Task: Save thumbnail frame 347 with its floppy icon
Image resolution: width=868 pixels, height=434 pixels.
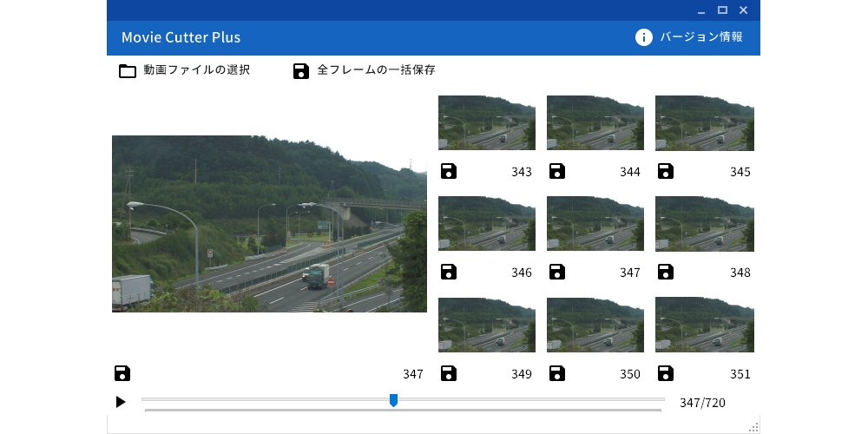Action: 557,272
